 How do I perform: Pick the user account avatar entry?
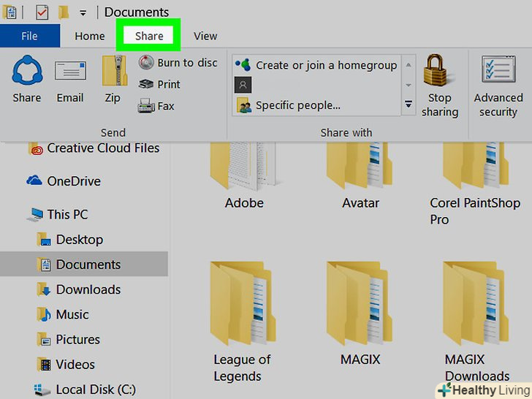[243, 85]
